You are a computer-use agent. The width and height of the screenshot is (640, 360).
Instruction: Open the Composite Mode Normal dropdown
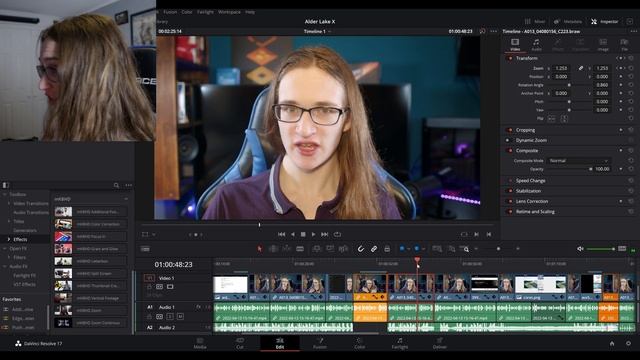point(578,161)
